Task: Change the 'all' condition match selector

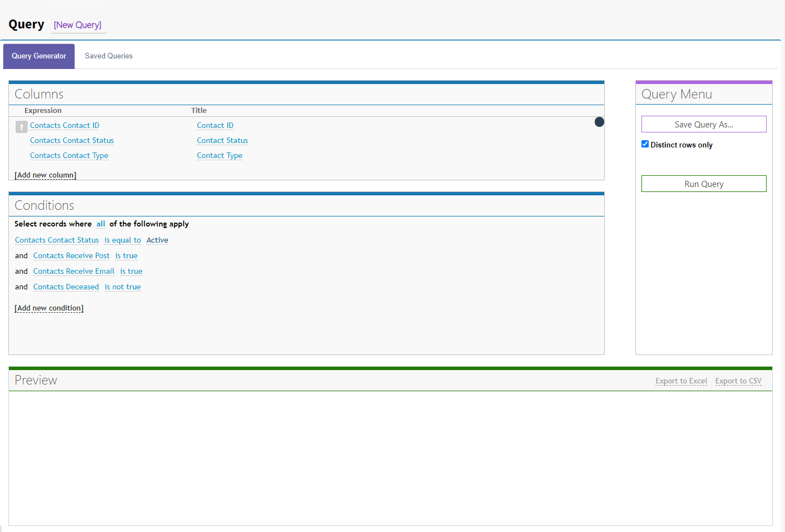Action: (x=101, y=224)
